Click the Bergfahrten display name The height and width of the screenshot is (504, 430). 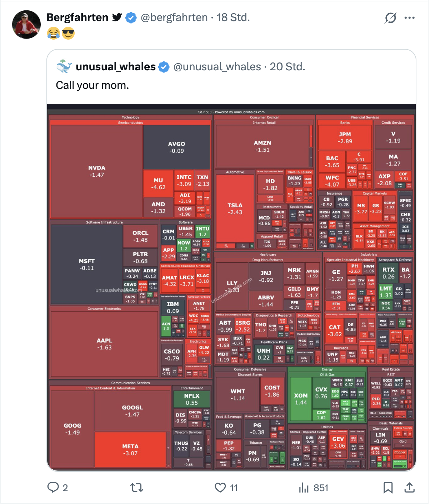tap(77, 17)
